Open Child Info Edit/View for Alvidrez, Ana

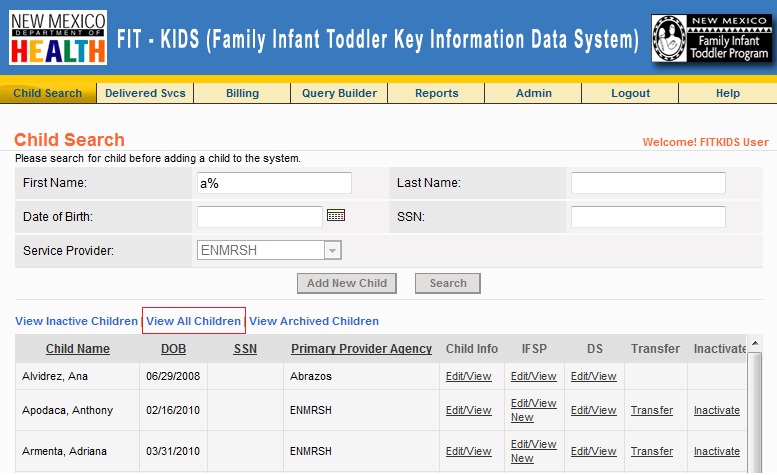coord(468,376)
